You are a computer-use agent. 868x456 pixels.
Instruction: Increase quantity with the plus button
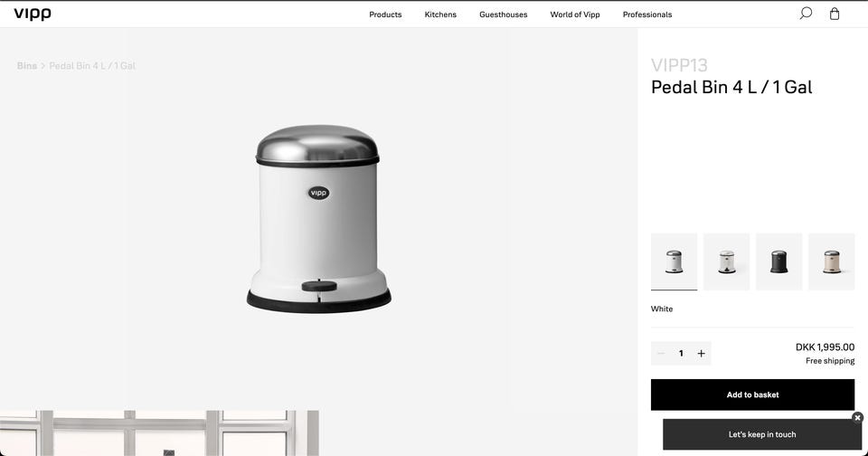coord(701,354)
